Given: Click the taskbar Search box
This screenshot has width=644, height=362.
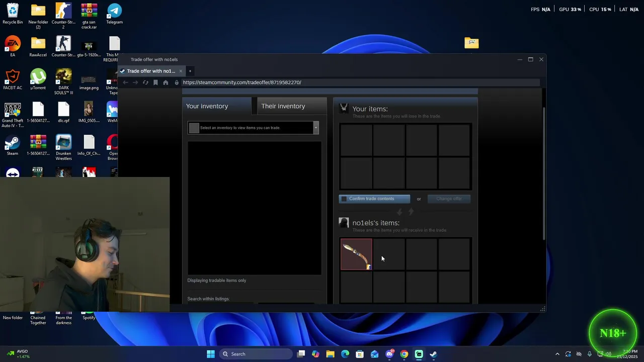Looking at the screenshot, I should (256, 354).
